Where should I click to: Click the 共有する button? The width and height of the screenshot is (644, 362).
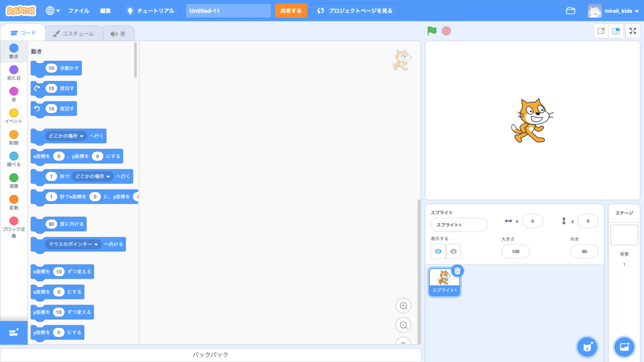(291, 10)
